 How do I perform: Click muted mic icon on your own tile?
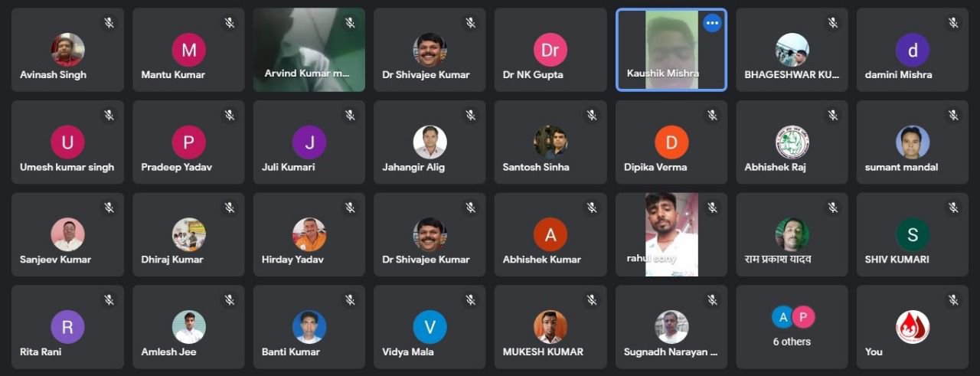pos(953,300)
